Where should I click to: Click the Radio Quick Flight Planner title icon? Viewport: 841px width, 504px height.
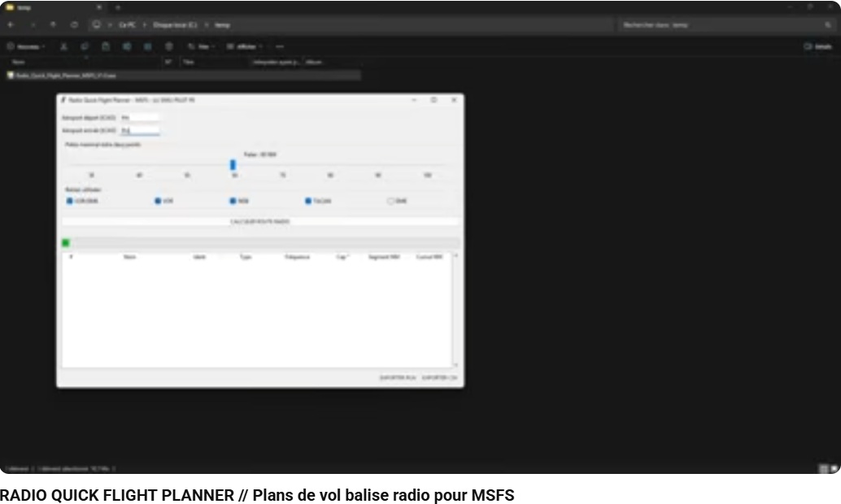coord(63,100)
